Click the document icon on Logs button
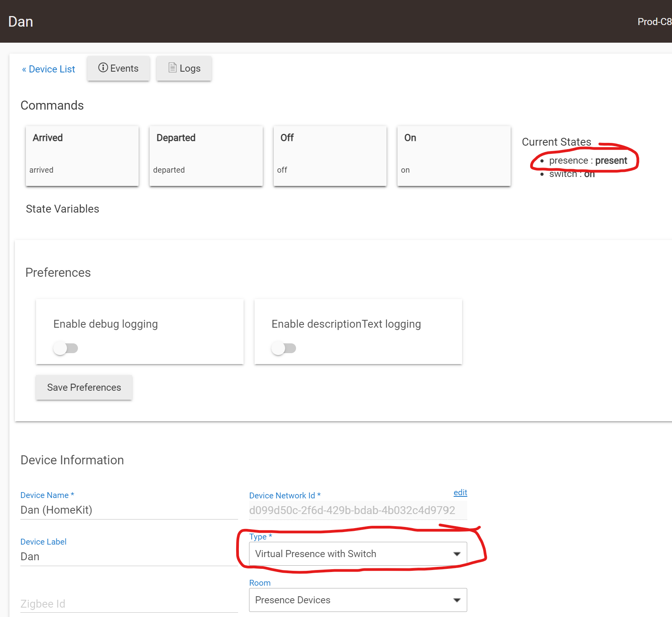 pos(172,68)
